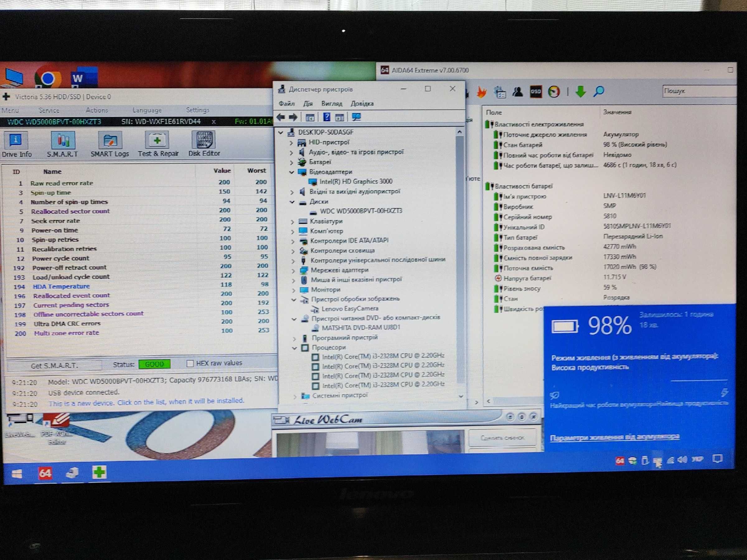The height and width of the screenshot is (560, 747).
Task: Click back arrow in Device Manager toolbar
Action: pyautogui.click(x=281, y=117)
